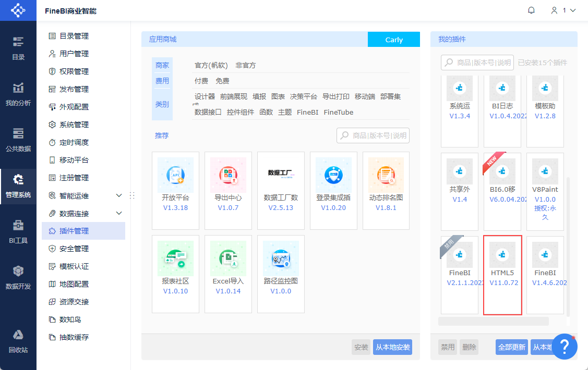The width and height of the screenshot is (588, 370).
Task: Click the 全部更新 button
Action: [x=511, y=347]
